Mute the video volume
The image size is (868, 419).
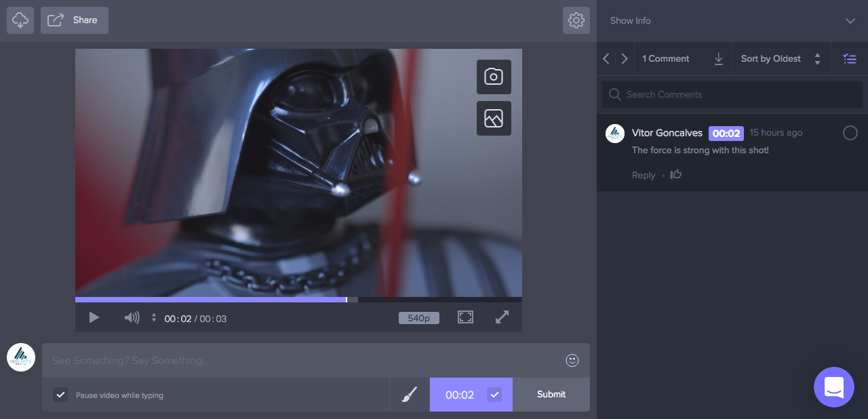tap(132, 317)
